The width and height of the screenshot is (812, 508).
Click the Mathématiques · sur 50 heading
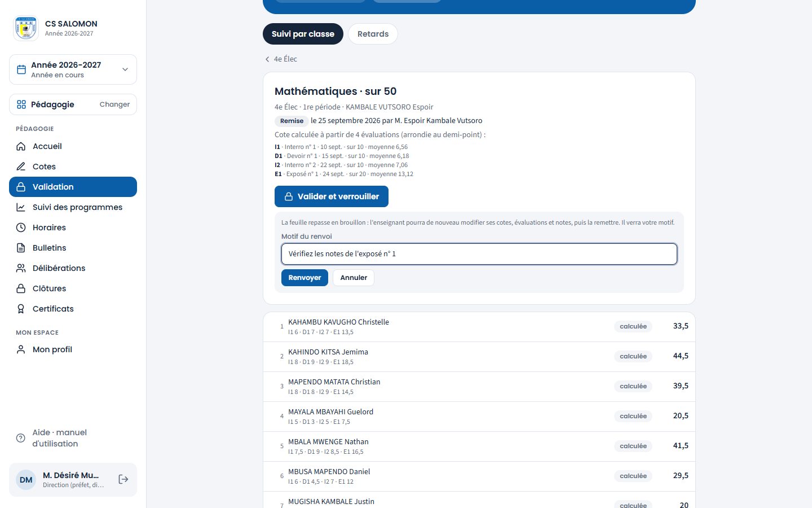(336, 91)
